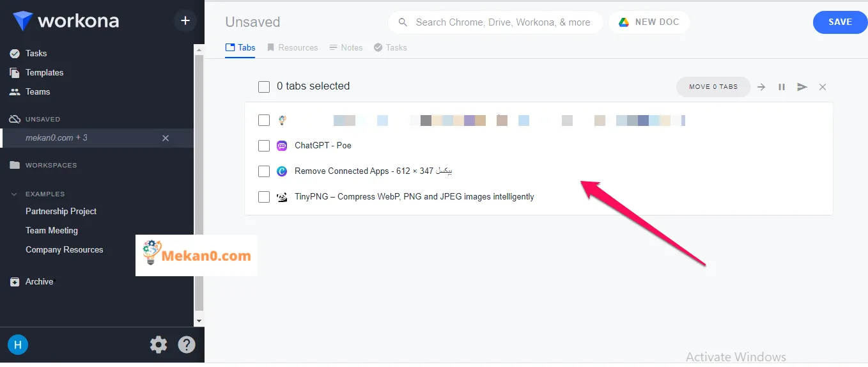Click the plus button to add a workspace
The width and height of the screenshot is (868, 367).
(185, 20)
